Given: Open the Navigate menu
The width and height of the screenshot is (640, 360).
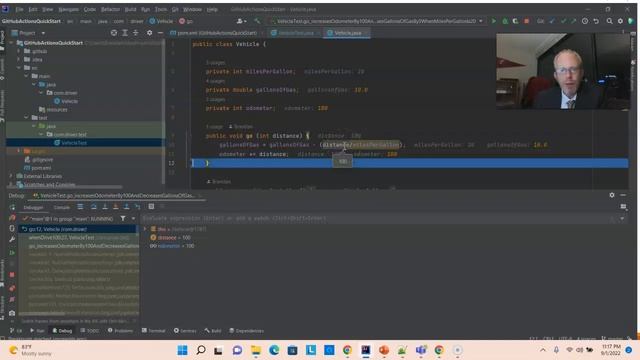Looking at the screenshot, I should pyautogui.click(x=68, y=9).
